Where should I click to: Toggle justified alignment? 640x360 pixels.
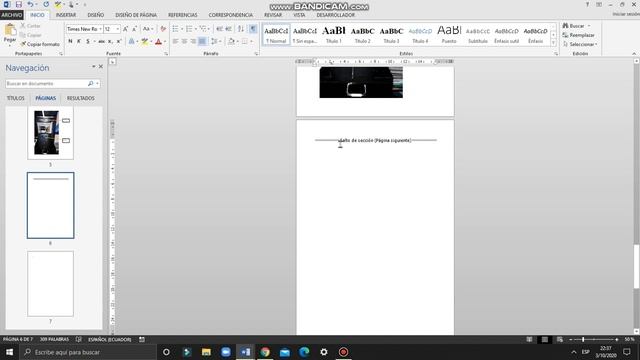(x=202, y=41)
